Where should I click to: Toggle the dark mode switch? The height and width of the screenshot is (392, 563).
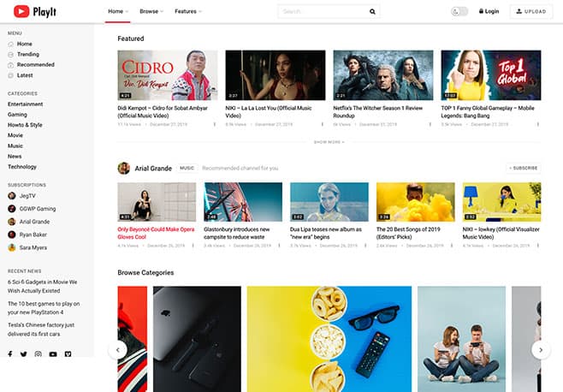click(459, 12)
